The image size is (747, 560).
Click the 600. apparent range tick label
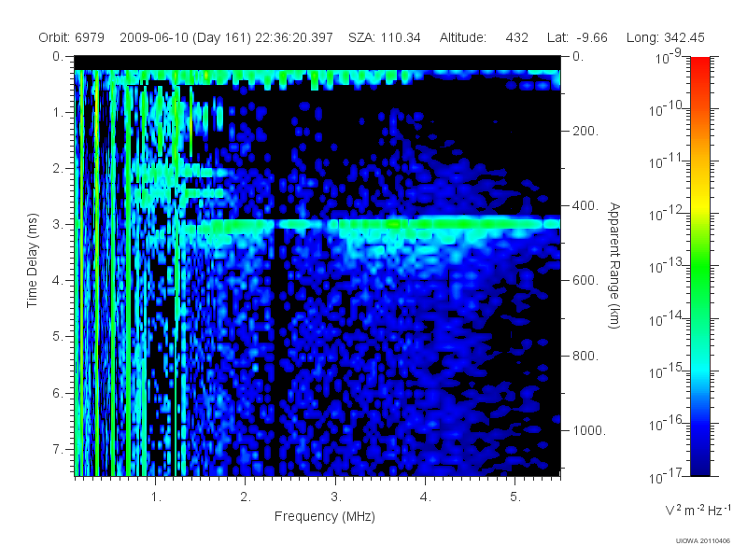click(x=585, y=281)
